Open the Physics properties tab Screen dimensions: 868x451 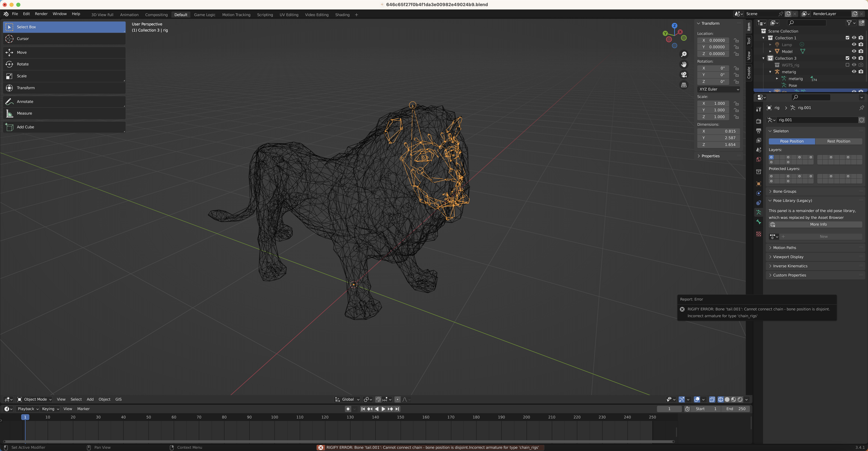click(758, 193)
